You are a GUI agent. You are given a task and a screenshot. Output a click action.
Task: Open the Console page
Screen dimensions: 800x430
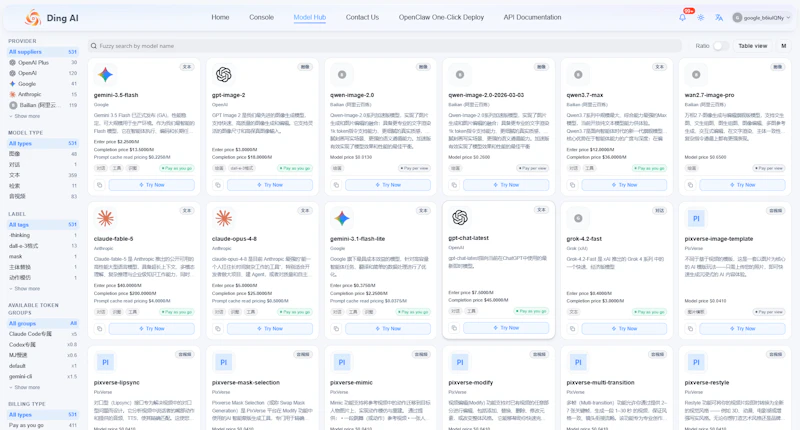(x=261, y=17)
